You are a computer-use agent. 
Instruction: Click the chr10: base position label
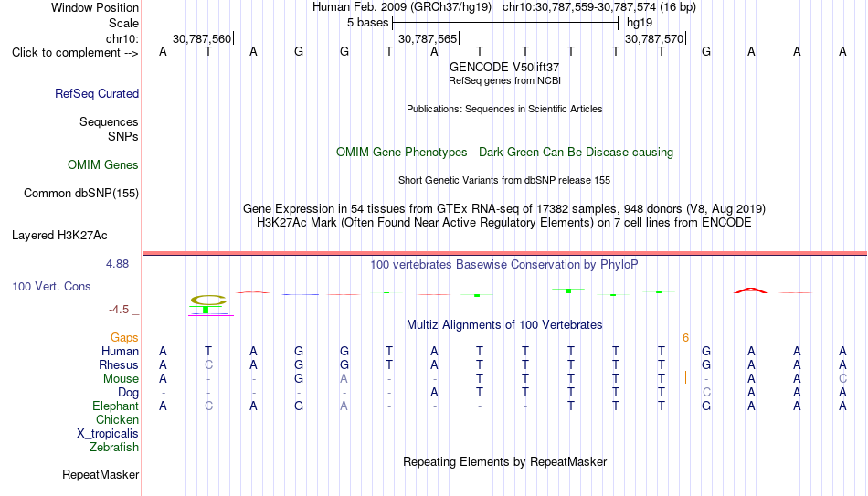coord(122,38)
